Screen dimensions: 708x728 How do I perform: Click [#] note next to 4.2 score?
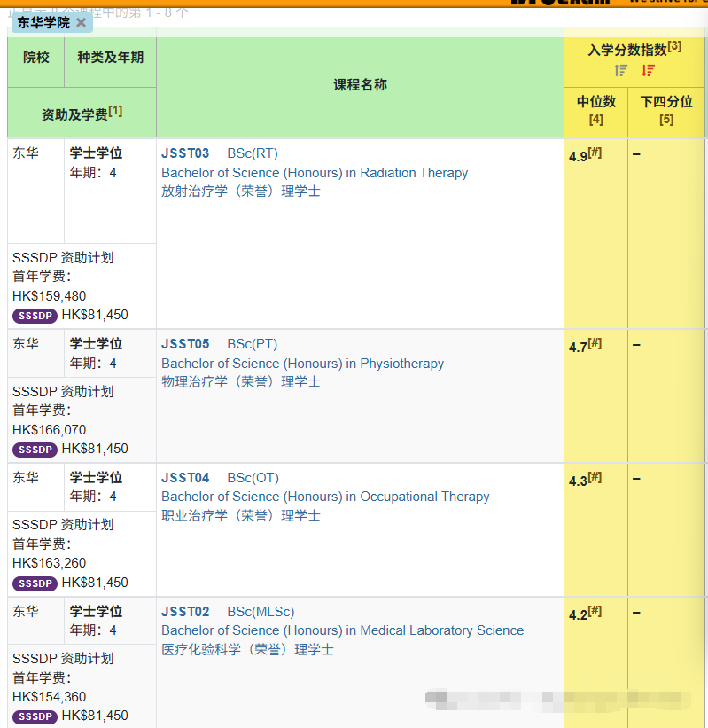595,611
